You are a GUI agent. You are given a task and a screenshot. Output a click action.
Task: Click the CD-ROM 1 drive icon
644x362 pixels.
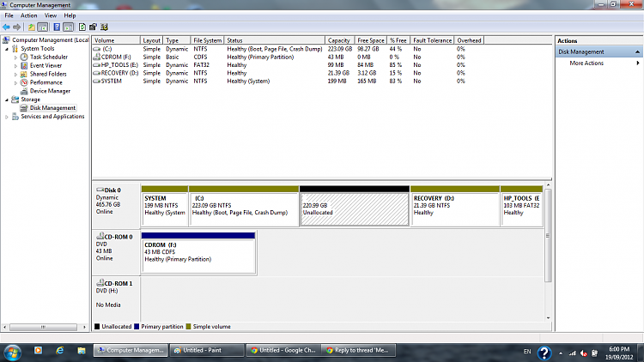[x=100, y=283]
